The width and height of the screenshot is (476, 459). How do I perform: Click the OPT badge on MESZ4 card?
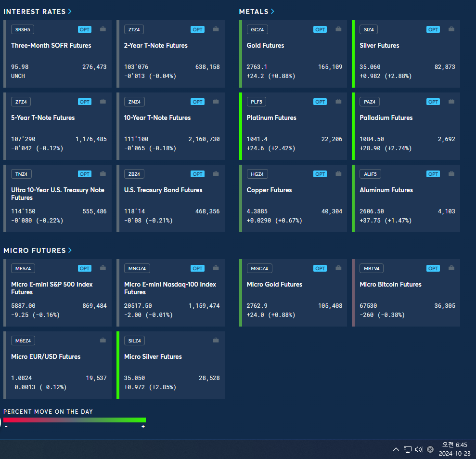tap(85, 269)
